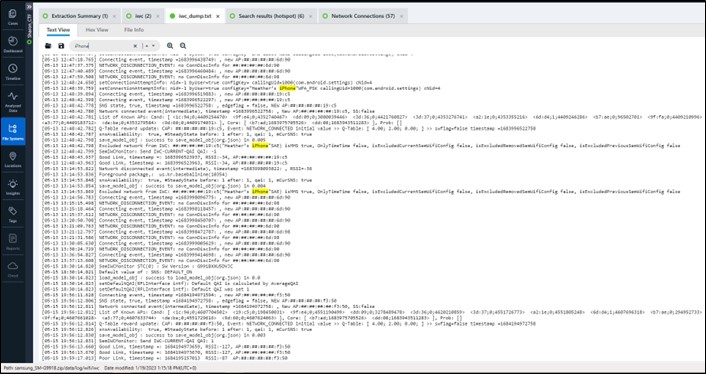Click highlighted iPhone in setConnectionAttemptInfo line
706x374 pixels.
(x=287, y=88)
